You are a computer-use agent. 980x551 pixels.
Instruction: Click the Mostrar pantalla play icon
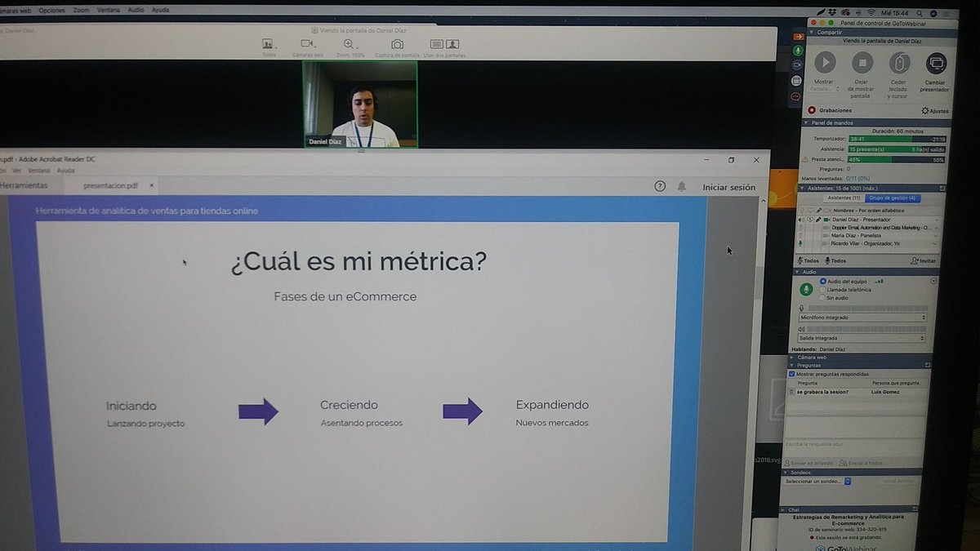[825, 62]
